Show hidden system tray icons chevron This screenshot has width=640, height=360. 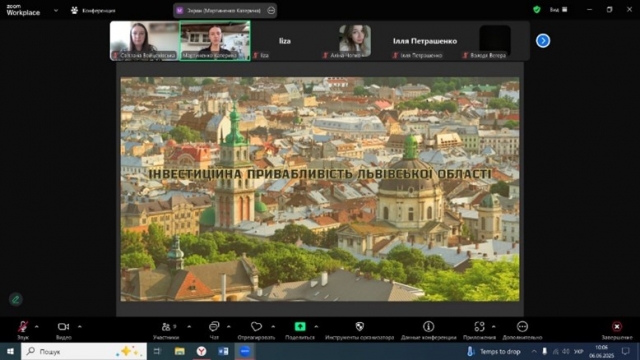(534, 351)
